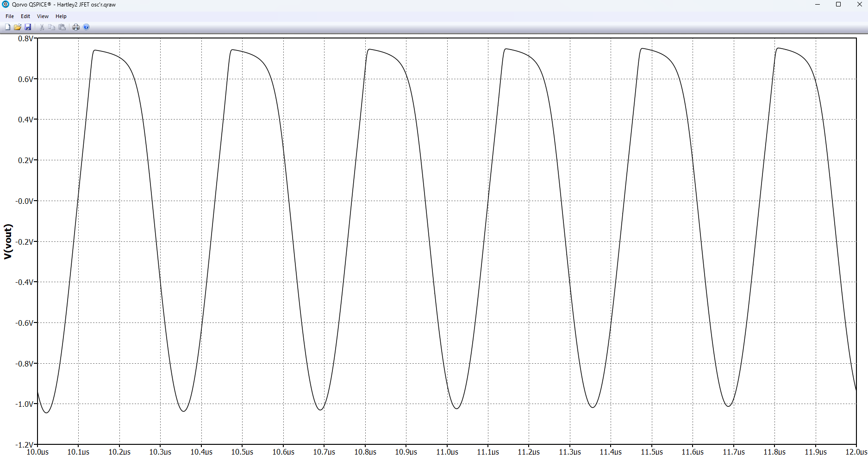Open help via blue question mark icon
The width and height of the screenshot is (868, 455).
click(86, 27)
